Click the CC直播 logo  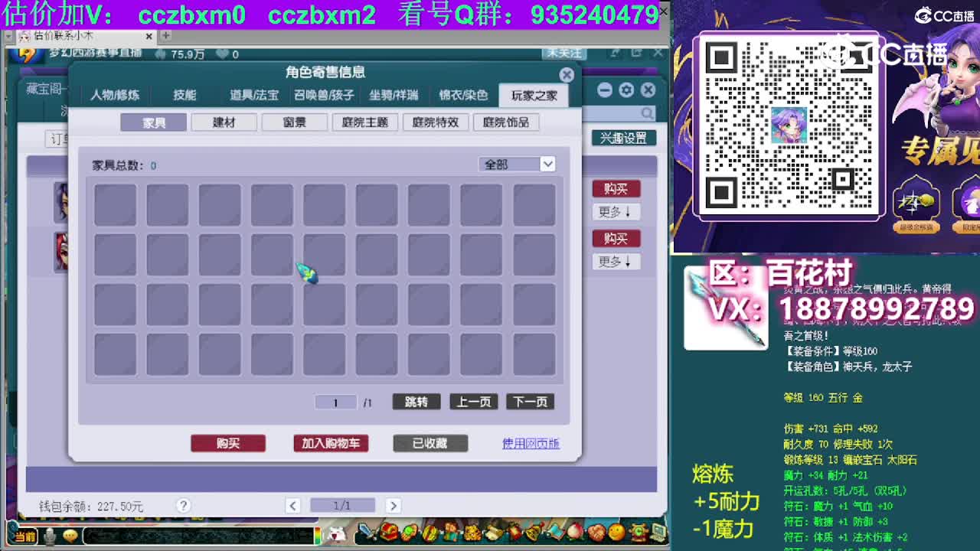point(944,15)
